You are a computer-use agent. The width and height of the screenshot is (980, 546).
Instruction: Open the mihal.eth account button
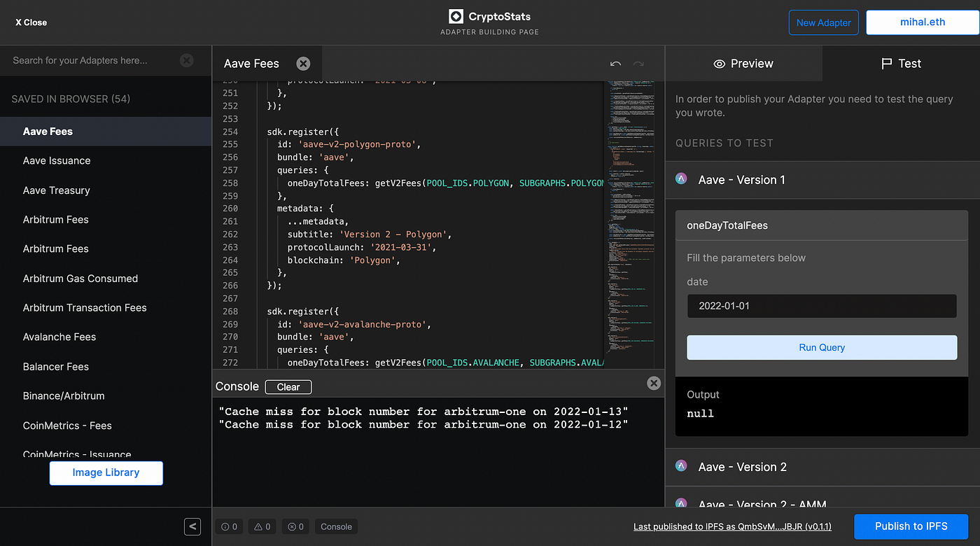coord(923,22)
